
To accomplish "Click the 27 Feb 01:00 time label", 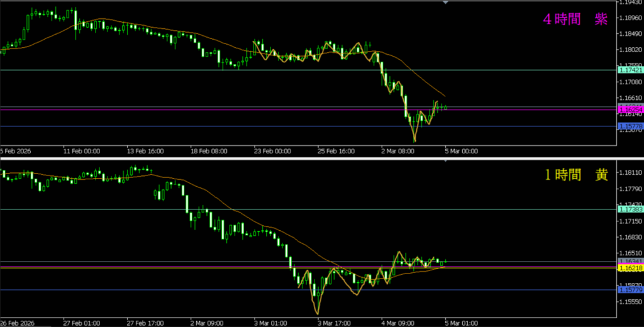I will 82,323.
